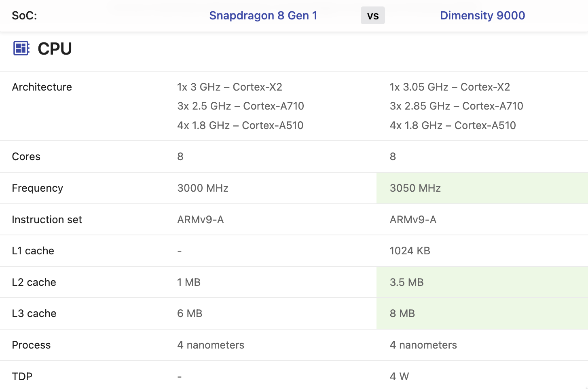Click the highlighted 8 MB value
588x389 pixels.
click(x=402, y=313)
